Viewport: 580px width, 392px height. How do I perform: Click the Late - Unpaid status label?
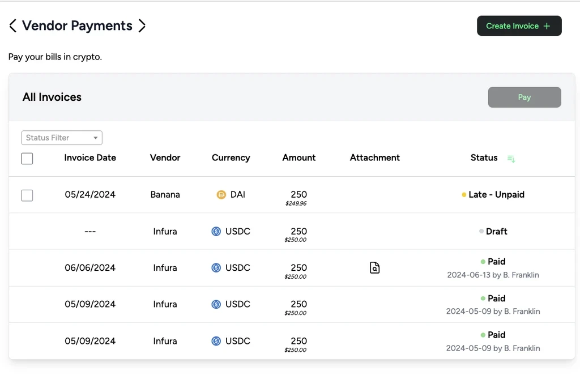(x=497, y=195)
